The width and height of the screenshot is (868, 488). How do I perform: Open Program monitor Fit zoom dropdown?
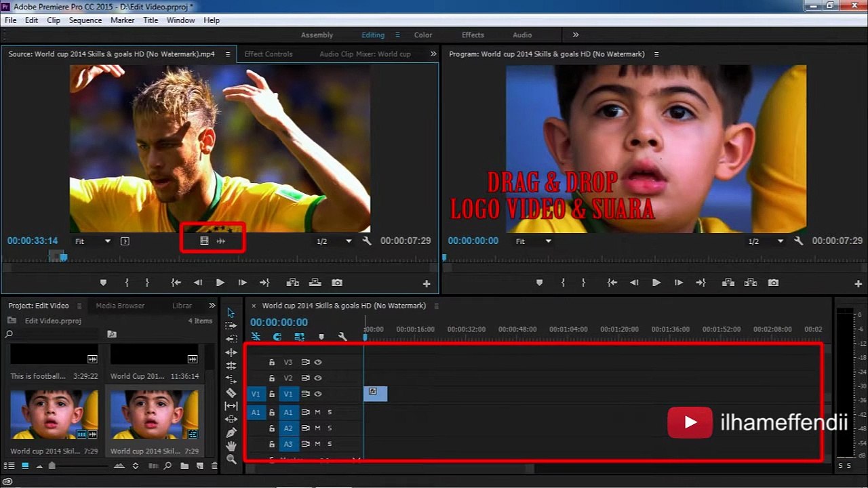(533, 241)
